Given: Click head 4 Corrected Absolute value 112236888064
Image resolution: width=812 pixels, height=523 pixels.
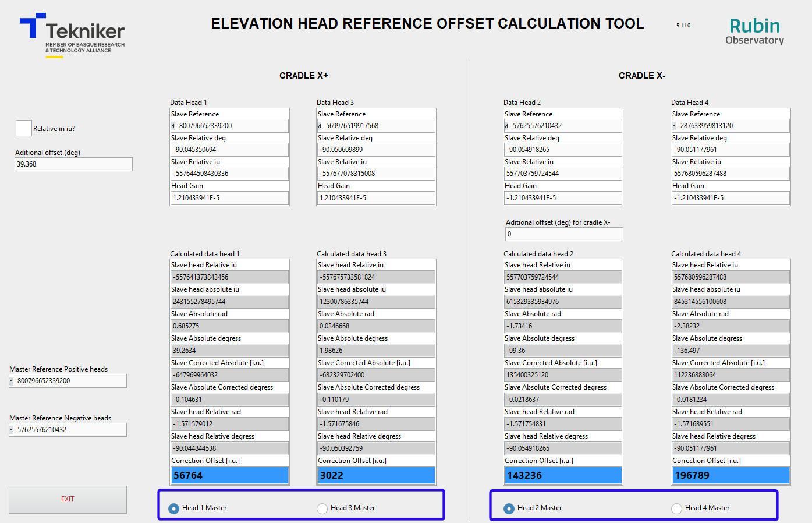Looking at the screenshot, I should tap(731, 375).
